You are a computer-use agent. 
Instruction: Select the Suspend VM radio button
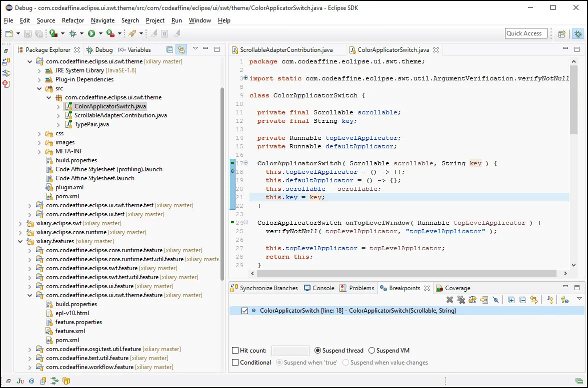pos(372,350)
